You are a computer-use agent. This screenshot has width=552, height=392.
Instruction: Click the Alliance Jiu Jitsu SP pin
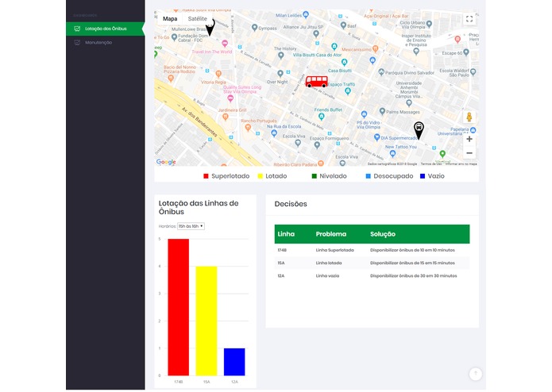pyautogui.click(x=316, y=34)
